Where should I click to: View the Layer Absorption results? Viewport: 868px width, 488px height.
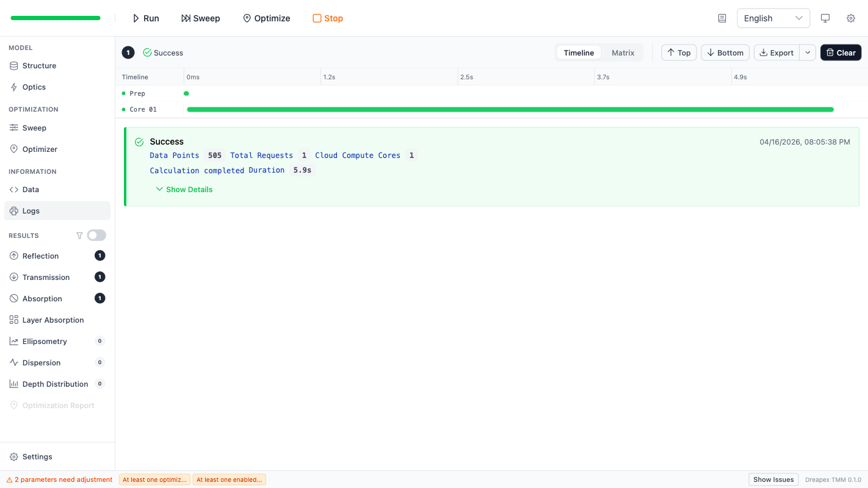(52, 320)
